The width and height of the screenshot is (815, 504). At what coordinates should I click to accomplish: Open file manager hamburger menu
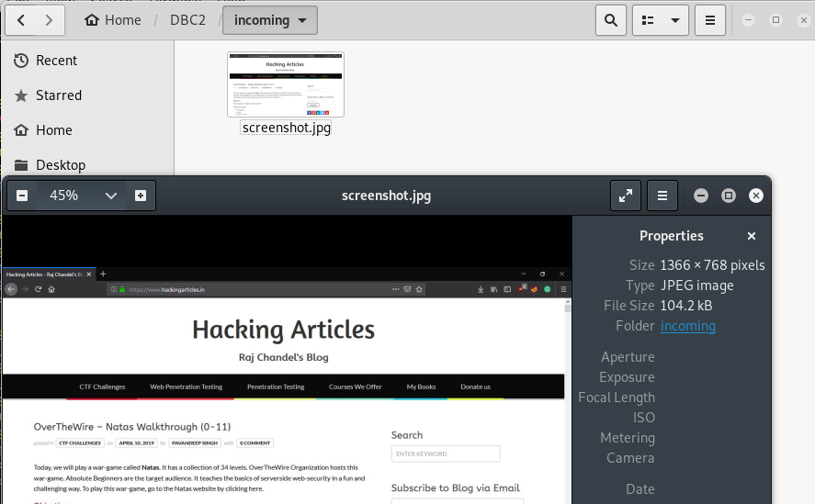(710, 20)
